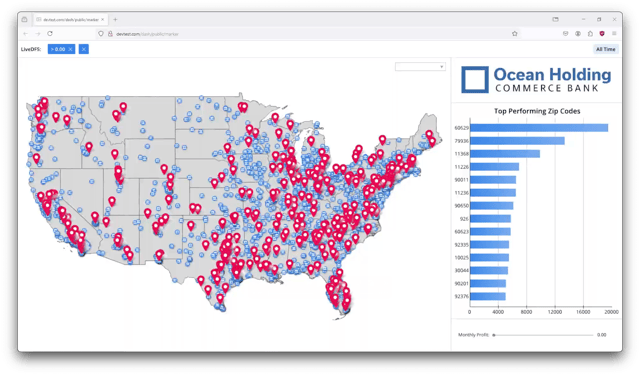The width and height of the screenshot is (640, 375).
Task: Click the Monthly Profit slider handle
Action: pos(494,335)
